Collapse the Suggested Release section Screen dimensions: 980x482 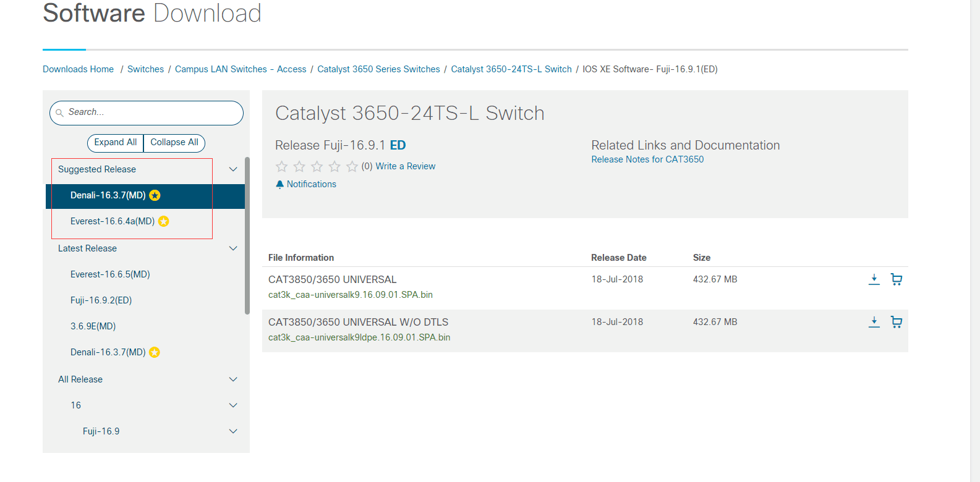click(233, 169)
